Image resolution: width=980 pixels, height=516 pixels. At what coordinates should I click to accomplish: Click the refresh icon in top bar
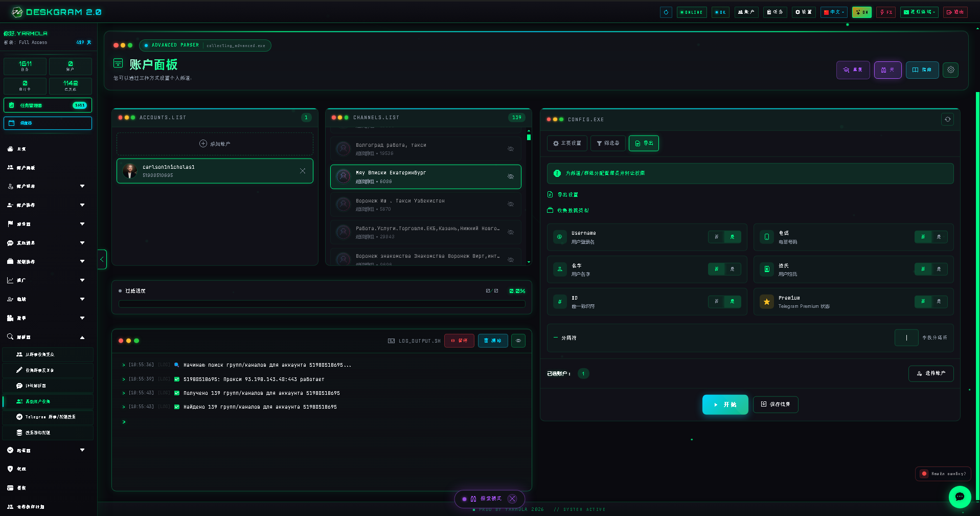(666, 12)
